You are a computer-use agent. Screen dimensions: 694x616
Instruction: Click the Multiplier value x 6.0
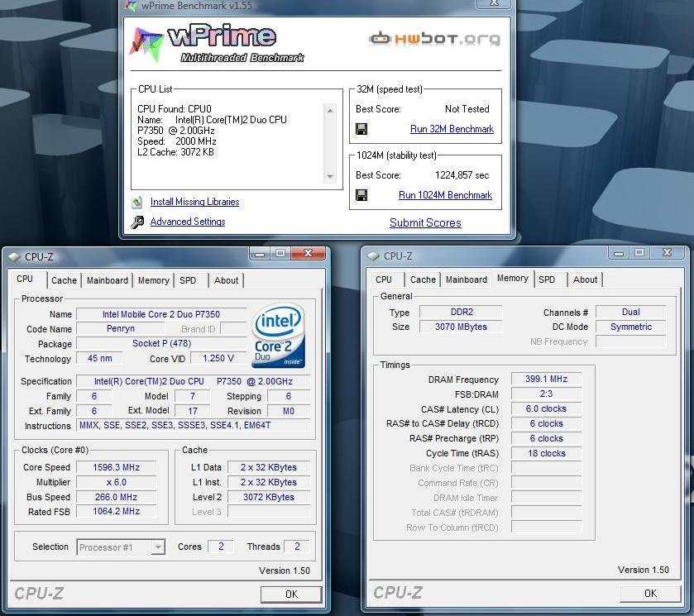pos(116,482)
